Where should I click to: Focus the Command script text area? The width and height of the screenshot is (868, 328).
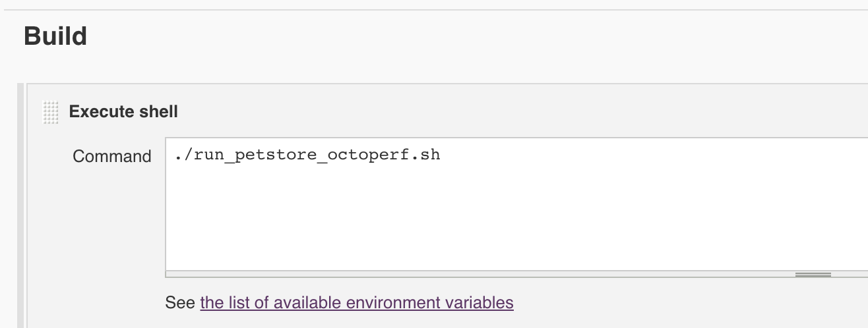(x=516, y=204)
